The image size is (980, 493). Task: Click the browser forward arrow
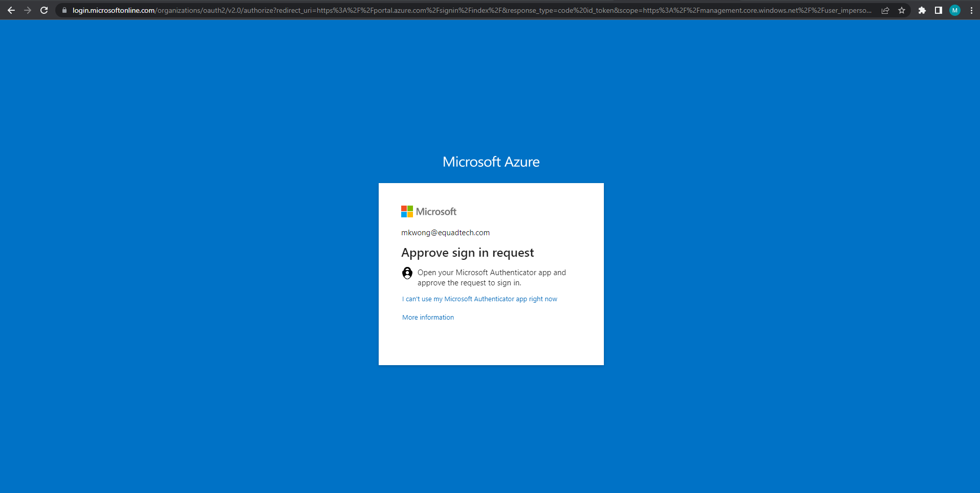click(28, 10)
